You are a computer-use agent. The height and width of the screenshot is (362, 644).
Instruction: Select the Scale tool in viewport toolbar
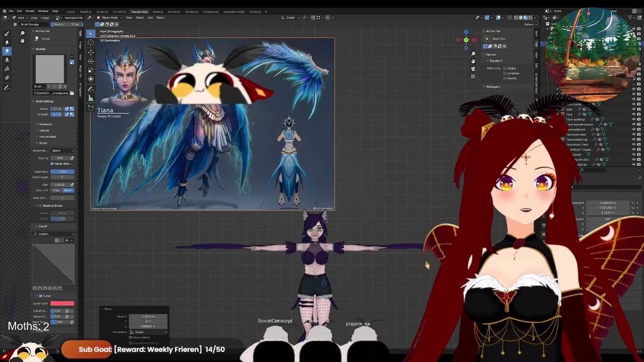click(91, 70)
